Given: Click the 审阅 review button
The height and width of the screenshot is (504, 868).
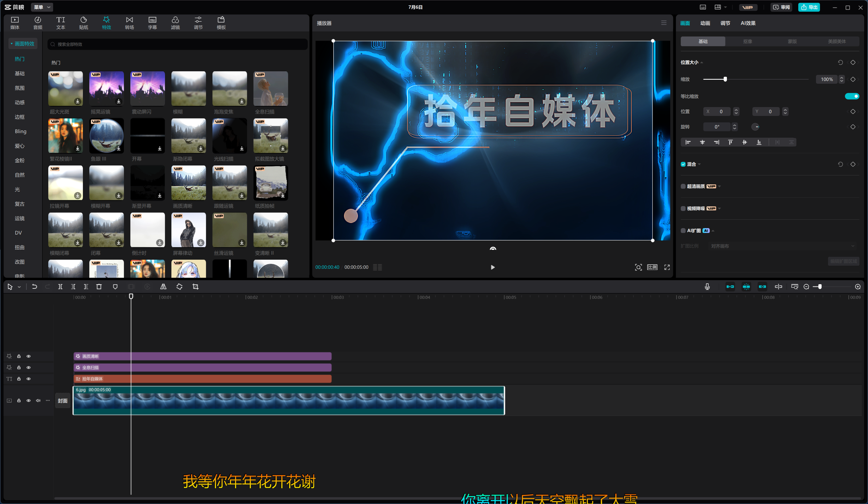Looking at the screenshot, I should 781,7.
